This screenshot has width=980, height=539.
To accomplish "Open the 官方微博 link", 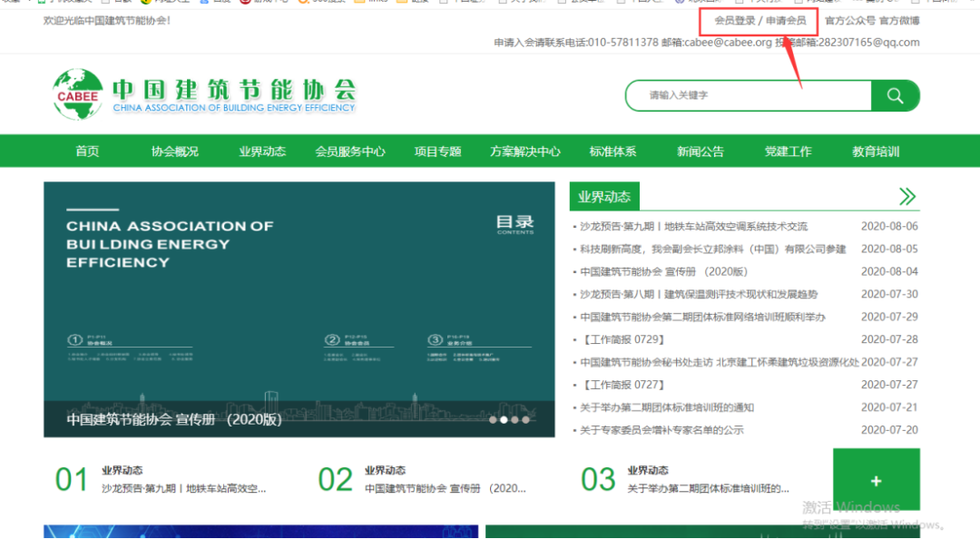I will [x=899, y=21].
